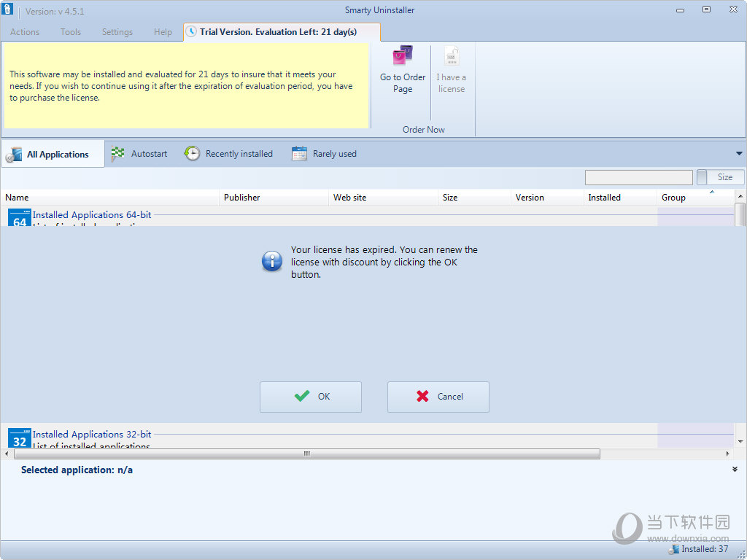Sort by the Group column header

[x=696, y=197]
